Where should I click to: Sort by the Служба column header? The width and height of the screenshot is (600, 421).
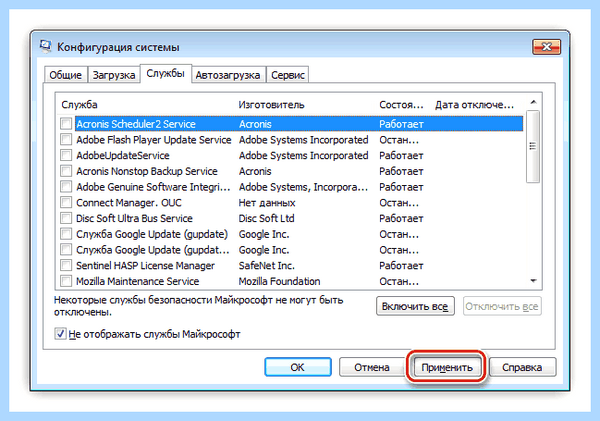pos(79,104)
